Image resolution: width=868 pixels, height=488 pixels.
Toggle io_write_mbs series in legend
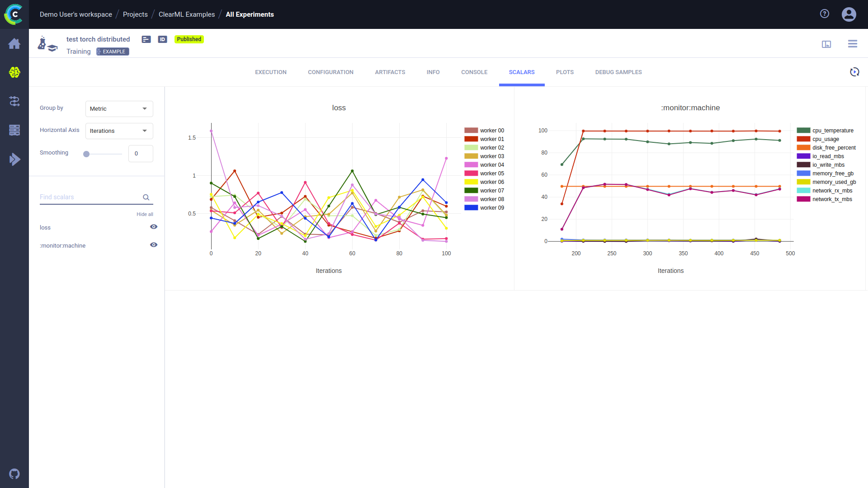821,165
